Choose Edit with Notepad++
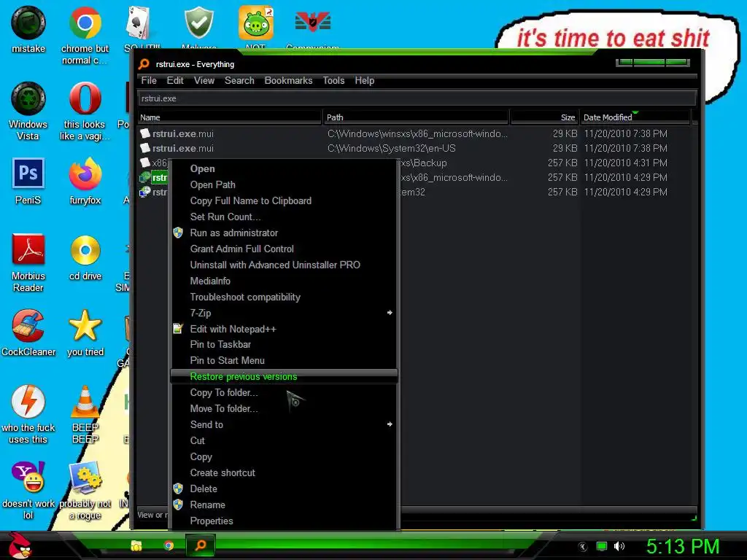747x560 pixels. tap(284, 329)
